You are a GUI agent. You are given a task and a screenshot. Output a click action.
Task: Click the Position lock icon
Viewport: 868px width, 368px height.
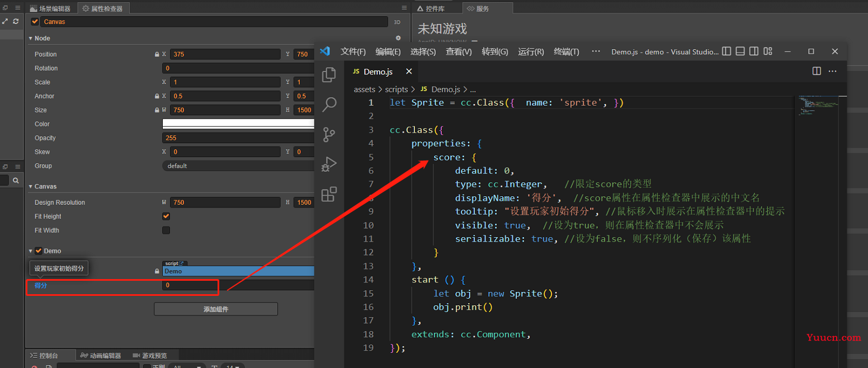click(157, 54)
